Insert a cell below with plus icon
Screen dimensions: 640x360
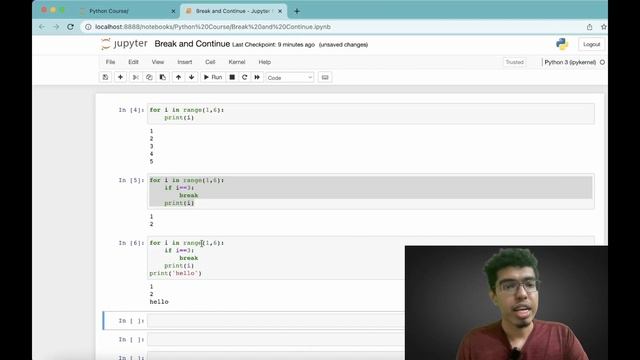[120, 77]
